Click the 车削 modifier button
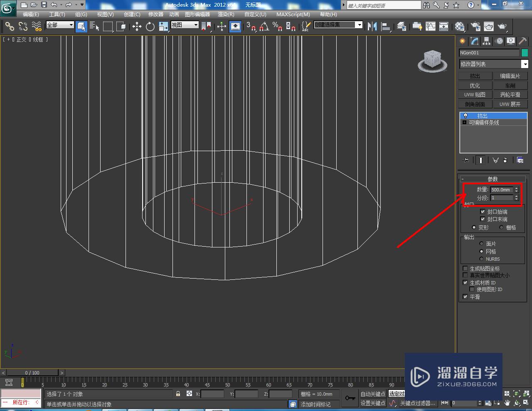Image resolution: width=532 pixels, height=411 pixels. tap(510, 86)
